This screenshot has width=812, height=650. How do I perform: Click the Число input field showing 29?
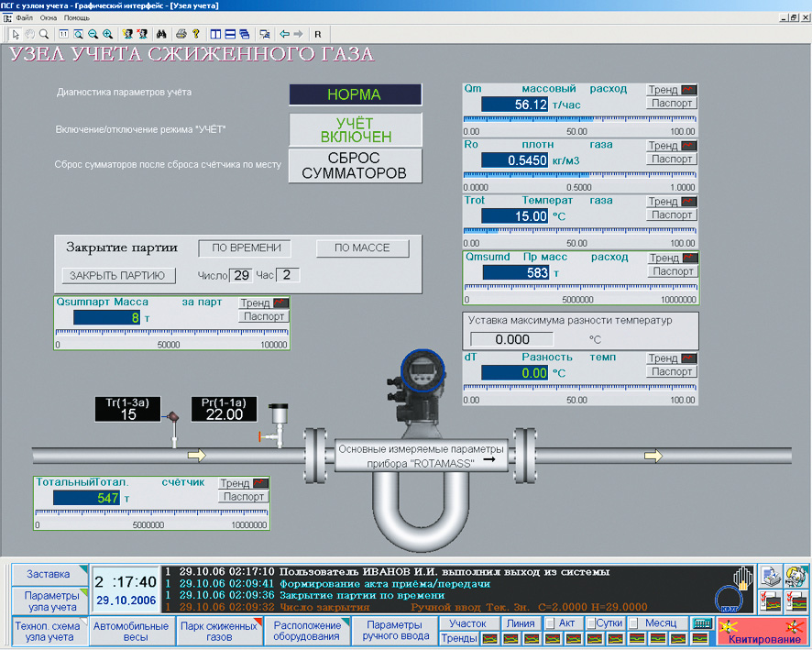click(241, 276)
